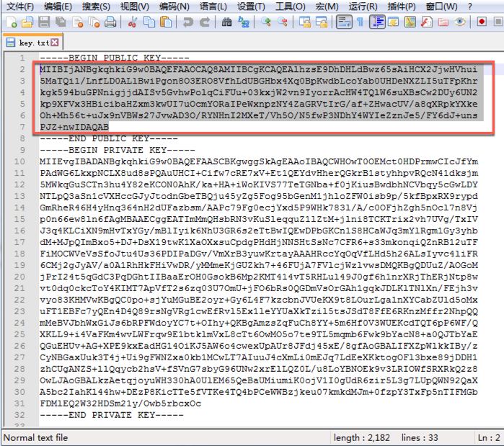Click the END PRIVATE KEY line
The width and height of the screenshot is (504, 446).
click(112, 415)
